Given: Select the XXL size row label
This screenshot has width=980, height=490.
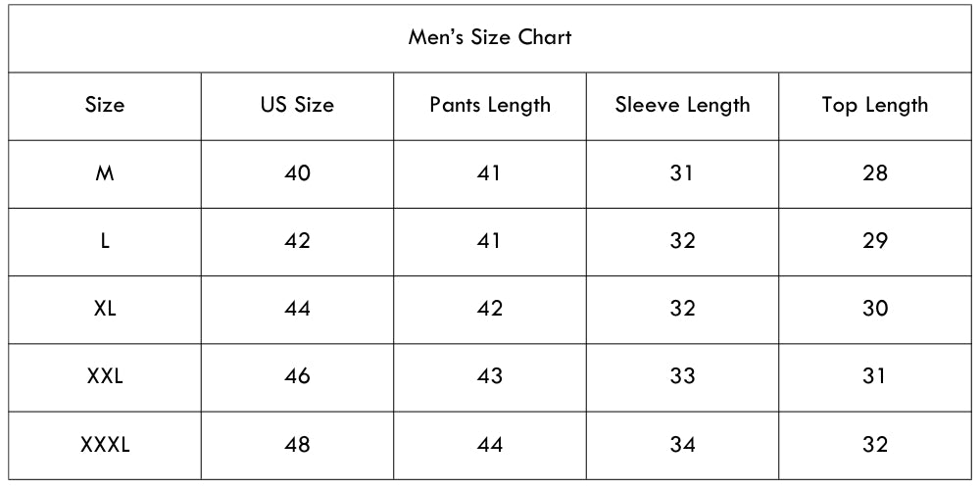Looking at the screenshot, I should 105,376.
